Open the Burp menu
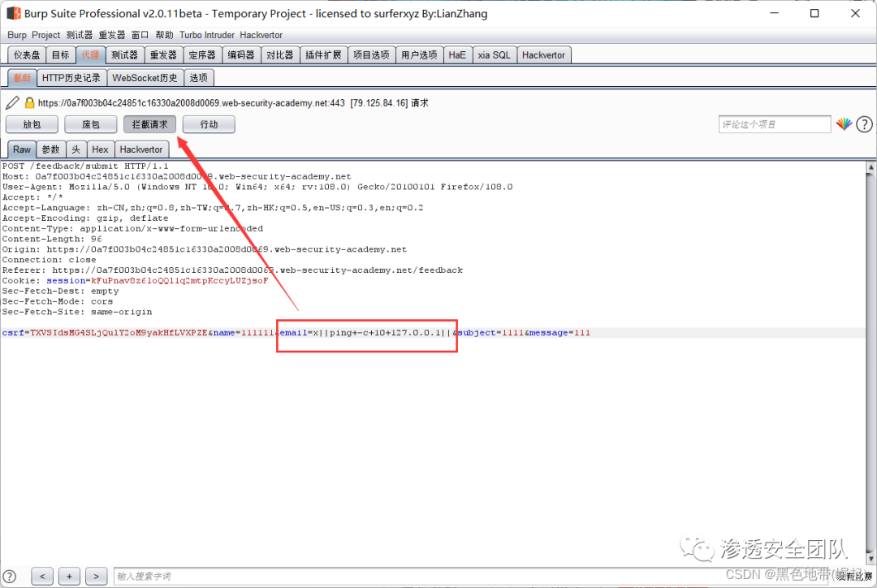The height and width of the screenshot is (588, 877). pyautogui.click(x=17, y=35)
